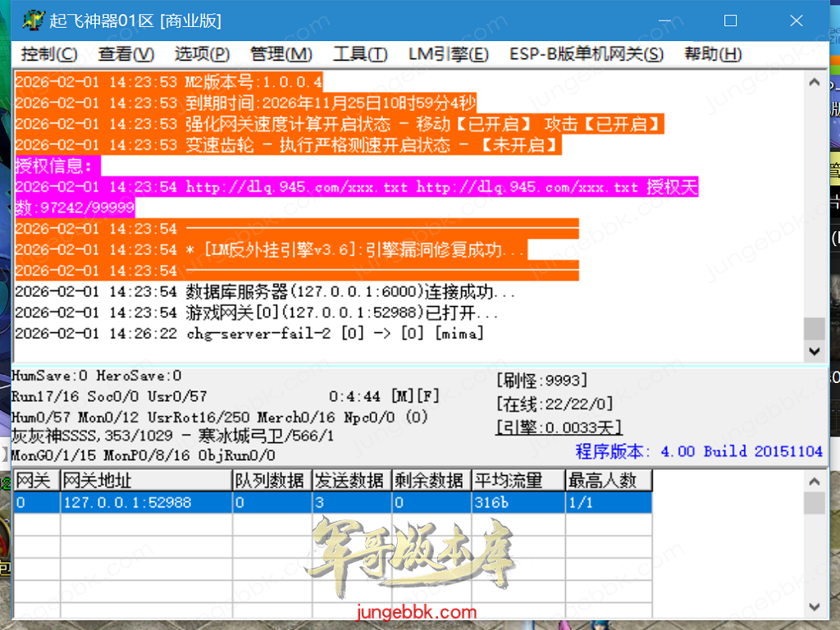Click the app icon in the title bar
This screenshot has height=630, width=840.
click(33, 21)
